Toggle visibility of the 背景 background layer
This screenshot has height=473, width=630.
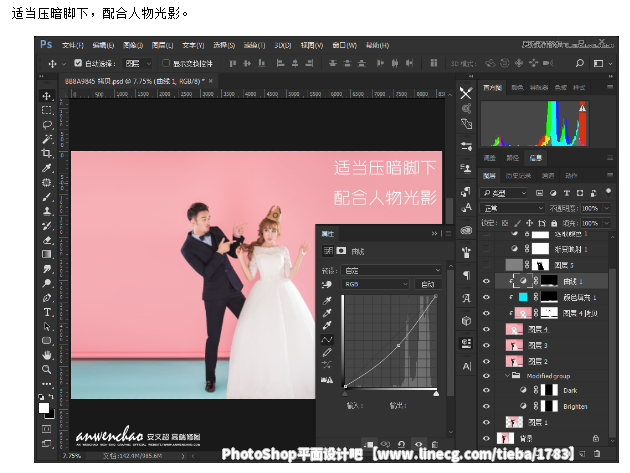(x=486, y=438)
